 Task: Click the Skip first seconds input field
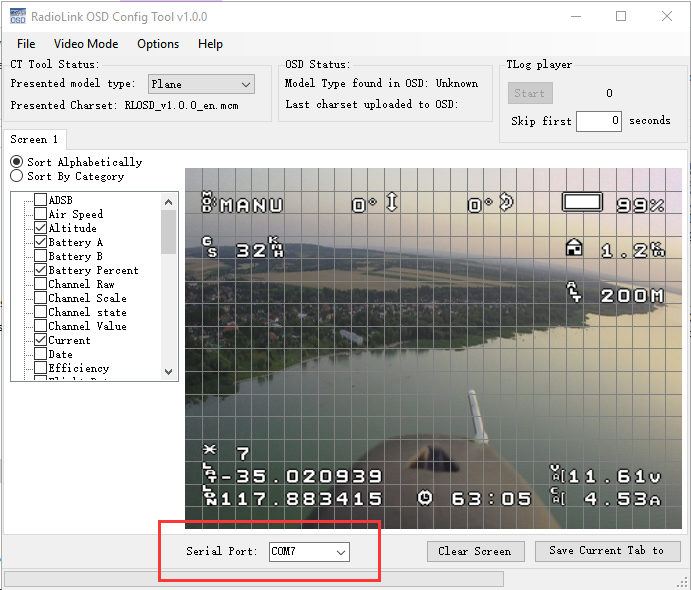(598, 121)
